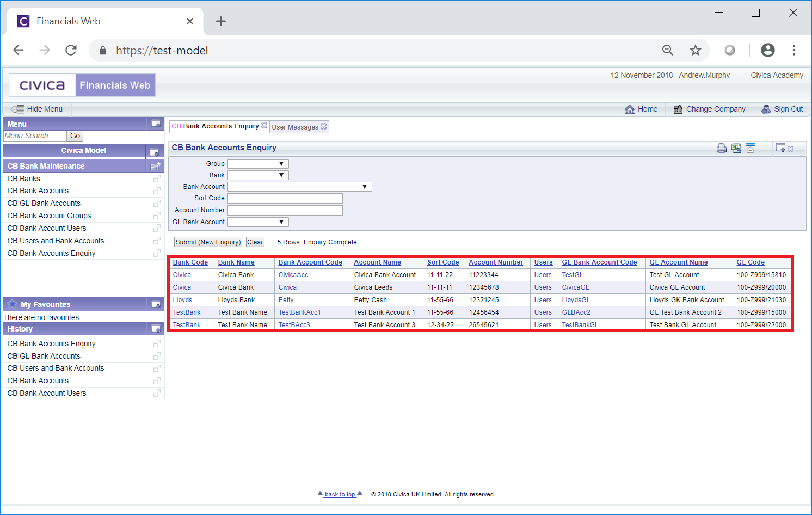Open LloydsGL account code link
The width and height of the screenshot is (812, 515).
pyautogui.click(x=576, y=300)
